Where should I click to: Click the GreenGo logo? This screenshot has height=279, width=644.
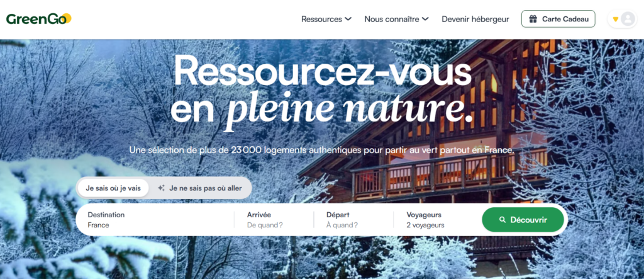click(x=38, y=19)
